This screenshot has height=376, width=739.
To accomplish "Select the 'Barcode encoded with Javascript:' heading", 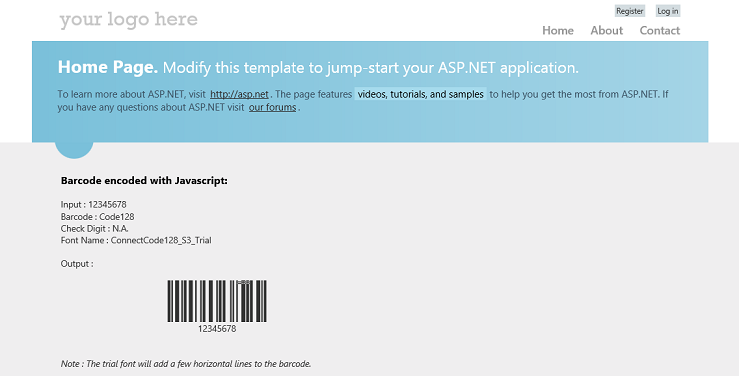I will point(144,180).
